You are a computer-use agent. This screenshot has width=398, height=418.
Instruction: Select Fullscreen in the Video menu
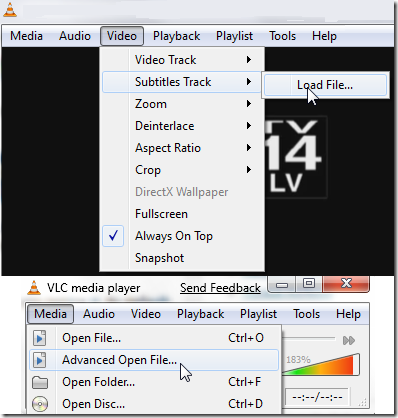point(182,214)
